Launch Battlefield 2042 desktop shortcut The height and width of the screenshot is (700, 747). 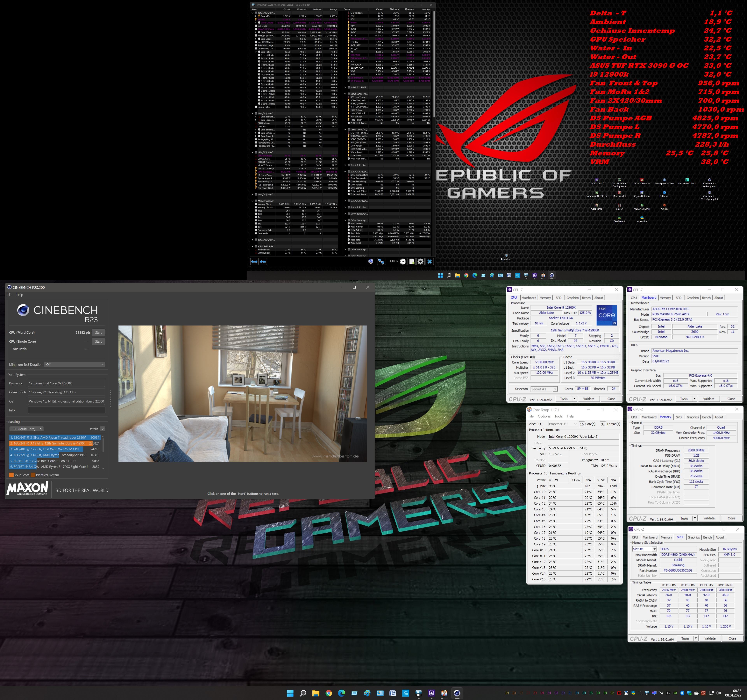[x=687, y=181]
